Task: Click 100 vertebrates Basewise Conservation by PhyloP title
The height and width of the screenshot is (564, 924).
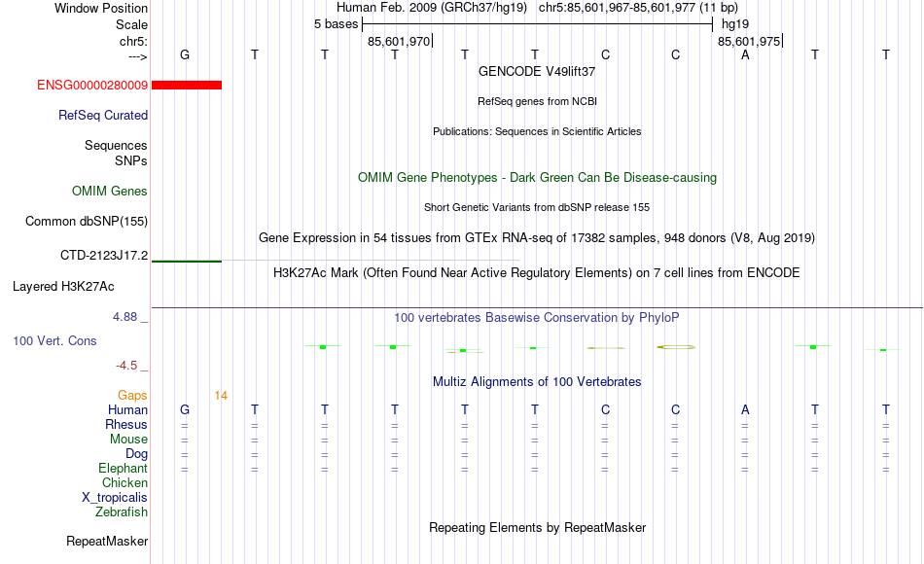Action: point(537,318)
